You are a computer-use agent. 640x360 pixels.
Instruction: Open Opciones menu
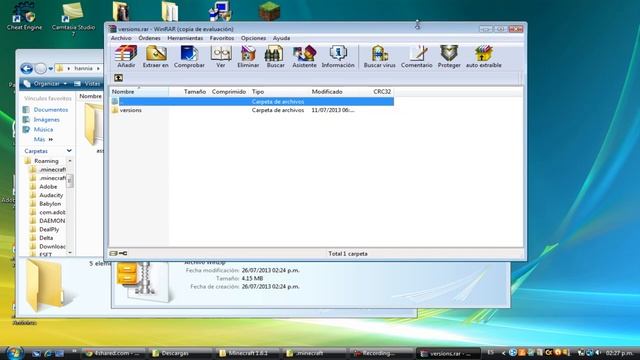(253, 38)
